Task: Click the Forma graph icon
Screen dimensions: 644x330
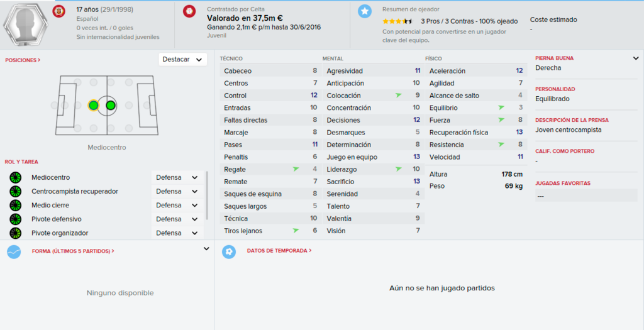Action: pyautogui.click(x=14, y=251)
